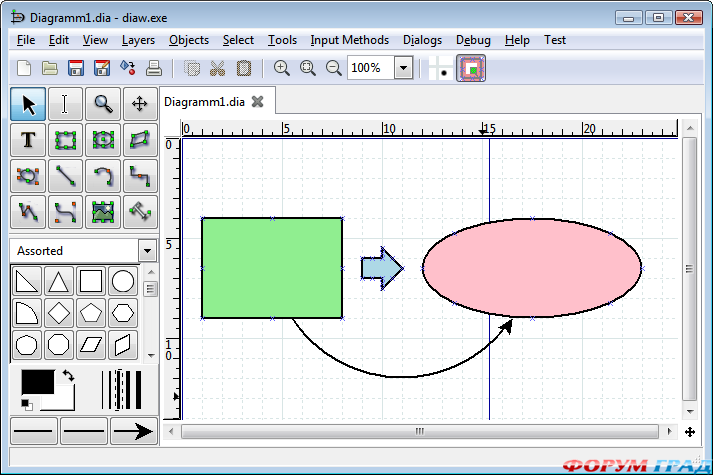713x475 pixels.
Task: Close the Diagramm1.dia tab
Action: pyautogui.click(x=257, y=102)
